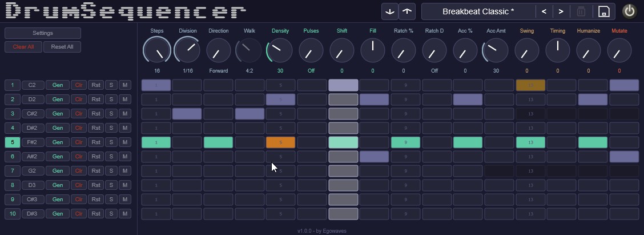The height and width of the screenshot is (235, 644).
Task: Click the Density knob
Action: pyautogui.click(x=280, y=50)
